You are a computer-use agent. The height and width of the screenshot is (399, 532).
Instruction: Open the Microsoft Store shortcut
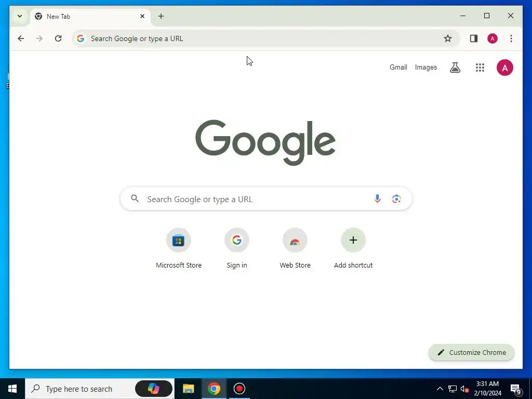click(179, 249)
